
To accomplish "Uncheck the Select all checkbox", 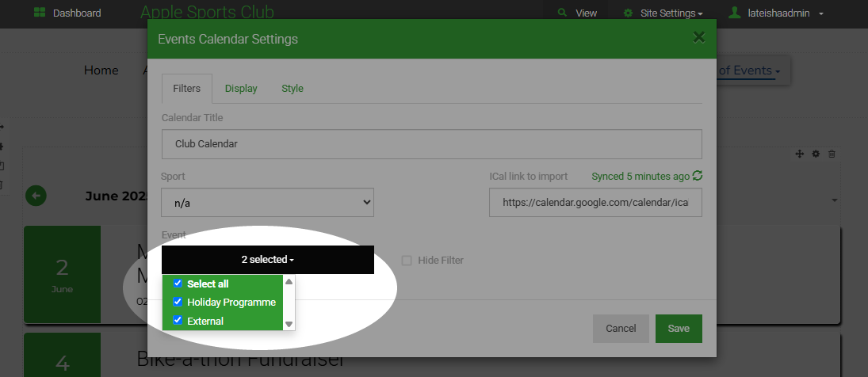I will tap(178, 284).
